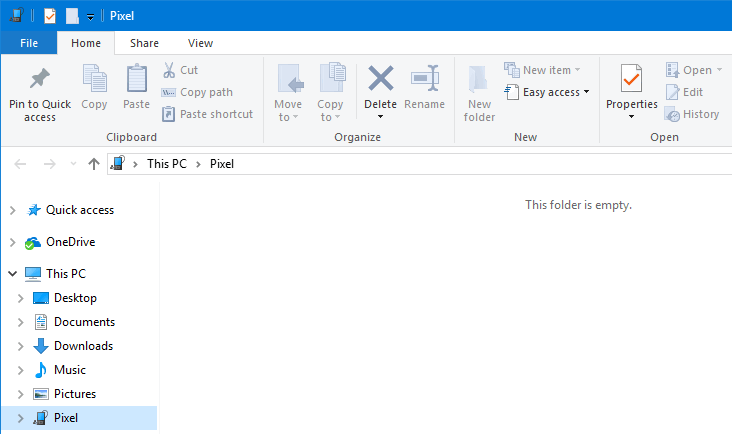Image resolution: width=732 pixels, height=434 pixels.
Task: Click This PC in the address breadcrumb
Action: (167, 164)
